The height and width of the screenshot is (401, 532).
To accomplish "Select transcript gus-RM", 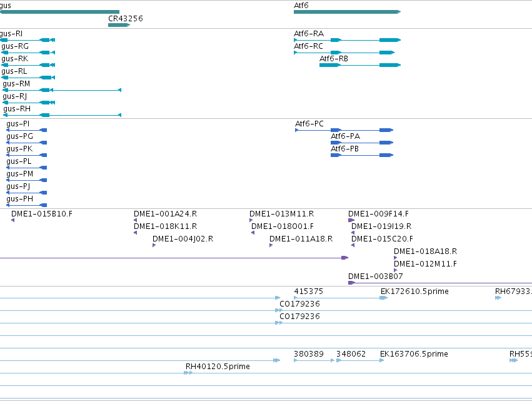I will [x=62, y=90].
